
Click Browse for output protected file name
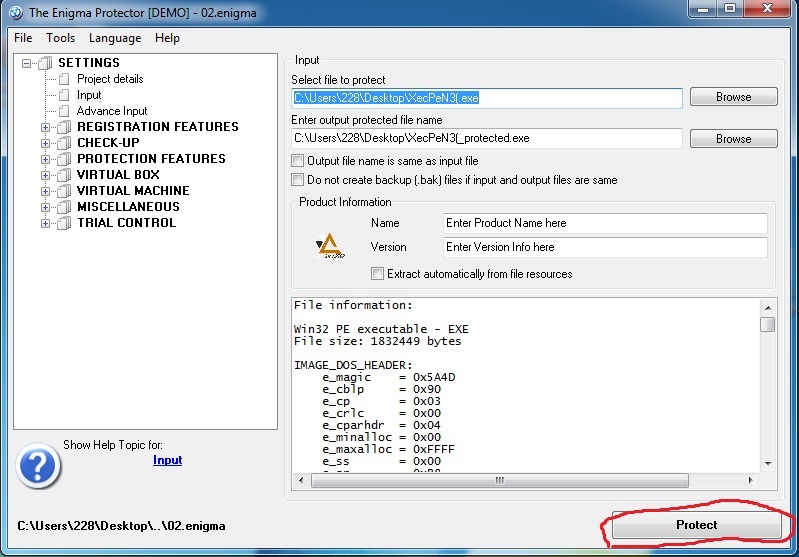point(734,139)
